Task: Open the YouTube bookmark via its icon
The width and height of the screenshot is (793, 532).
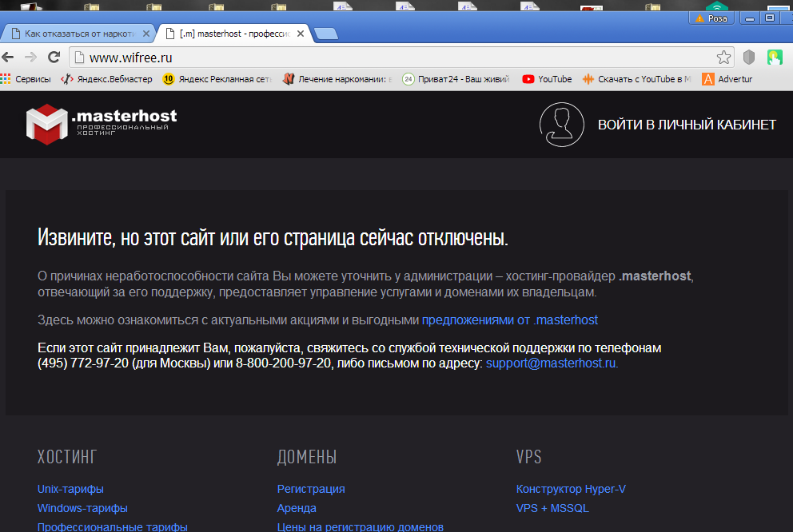Action: [527, 79]
